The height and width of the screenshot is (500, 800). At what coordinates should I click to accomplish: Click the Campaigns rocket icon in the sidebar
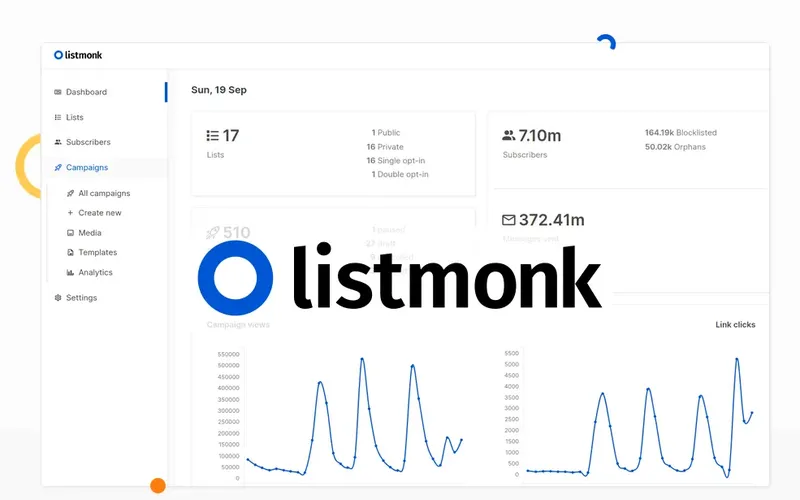58,167
